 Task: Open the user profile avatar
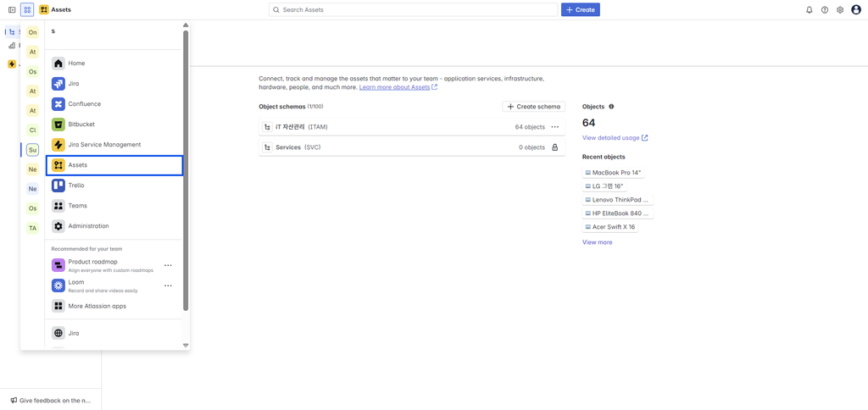pyautogui.click(x=856, y=10)
